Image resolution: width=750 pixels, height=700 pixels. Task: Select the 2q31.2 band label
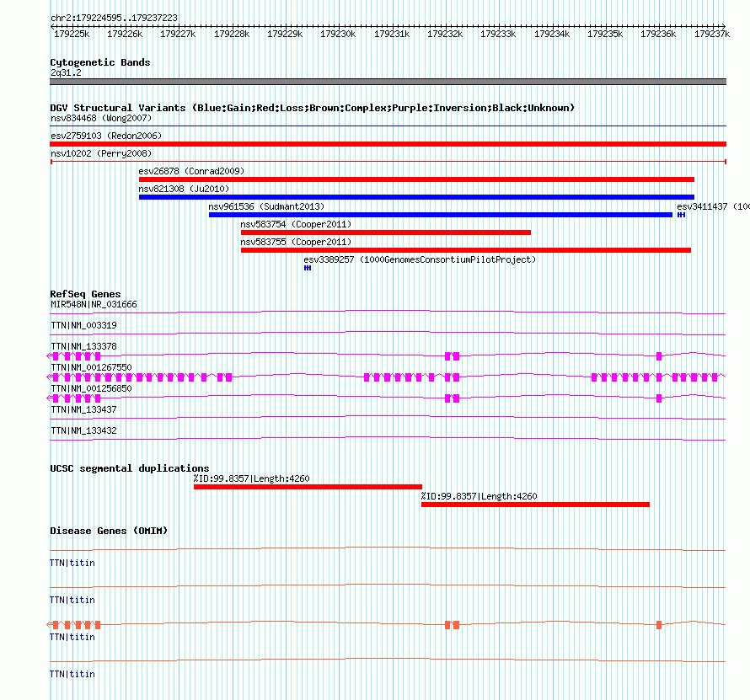(x=66, y=72)
